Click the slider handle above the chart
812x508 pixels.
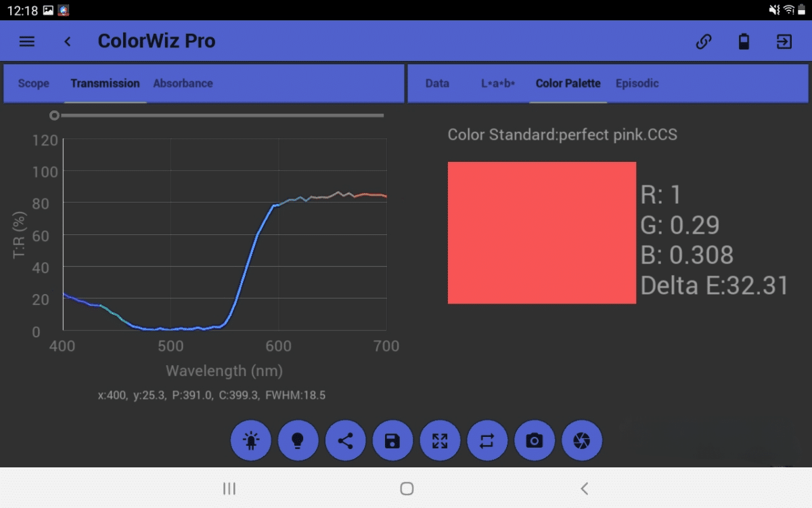point(54,116)
